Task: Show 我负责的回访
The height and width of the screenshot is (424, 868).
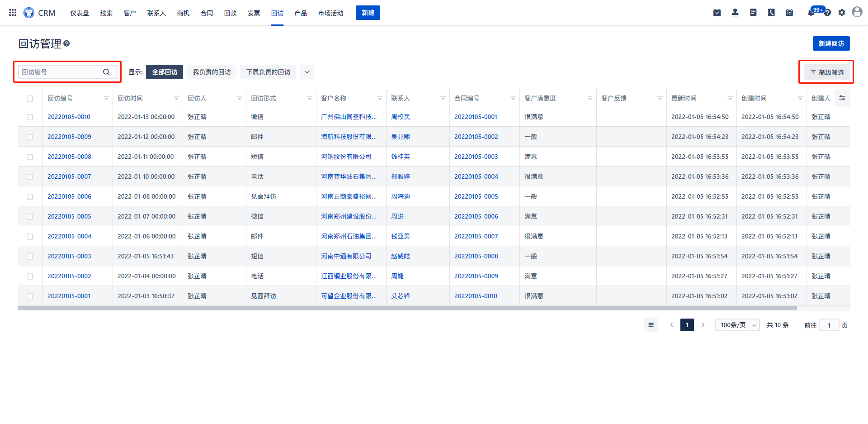Action: pyautogui.click(x=212, y=72)
